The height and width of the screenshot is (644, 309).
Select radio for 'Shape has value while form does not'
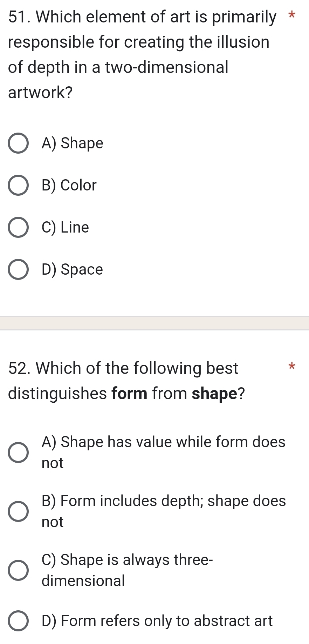click(18, 452)
